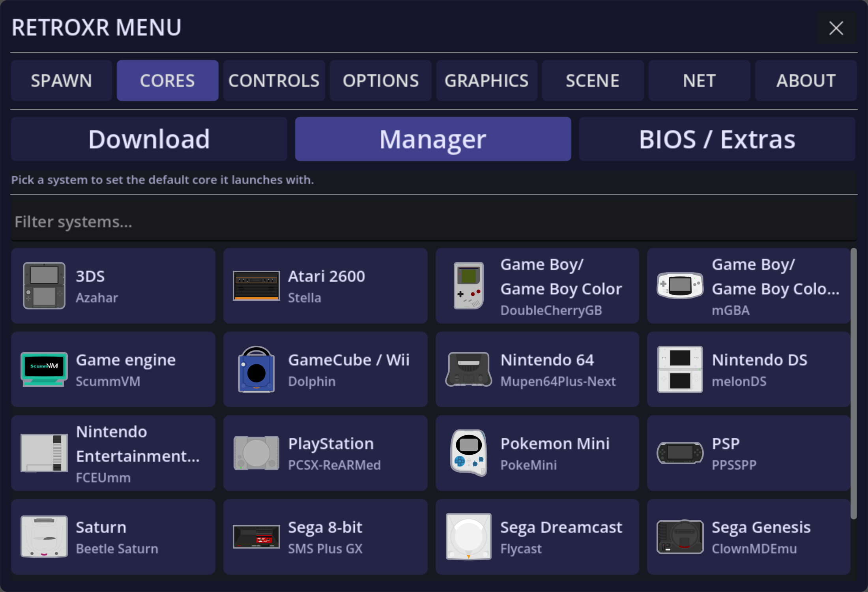Select the Nintendo 64 label

coord(547,360)
